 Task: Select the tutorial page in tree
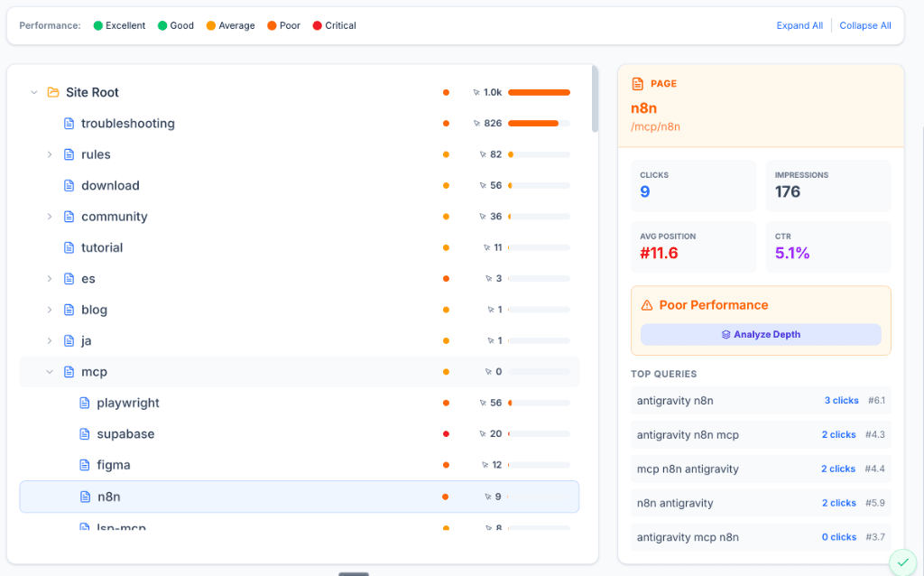102,247
